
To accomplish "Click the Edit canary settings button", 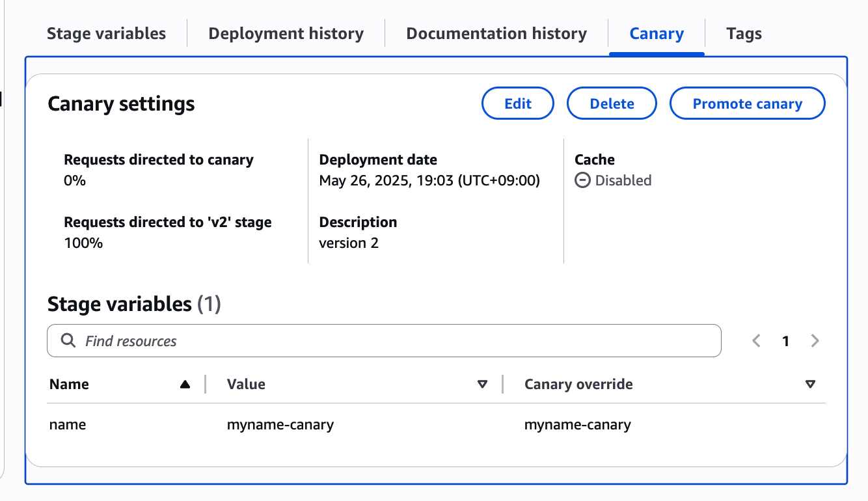I will point(518,103).
